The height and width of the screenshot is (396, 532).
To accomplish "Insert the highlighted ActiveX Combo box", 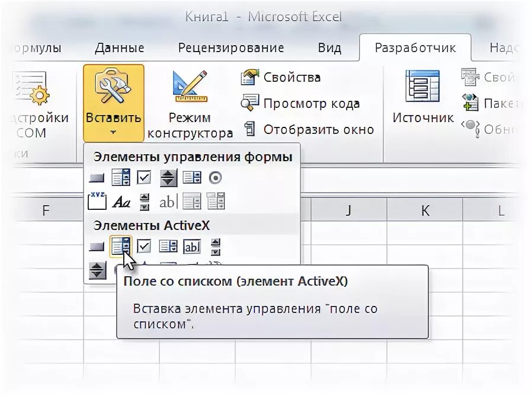I will (121, 246).
